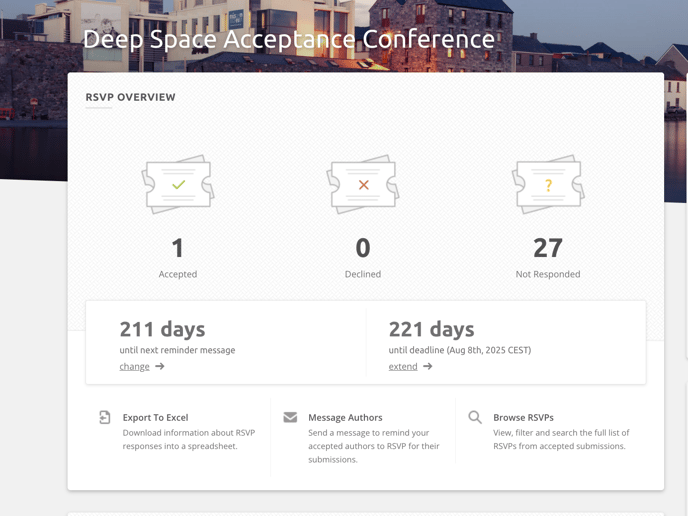This screenshot has height=516, width=688.
Task: Click the Browse RSVPs description text
Action: coord(561,439)
